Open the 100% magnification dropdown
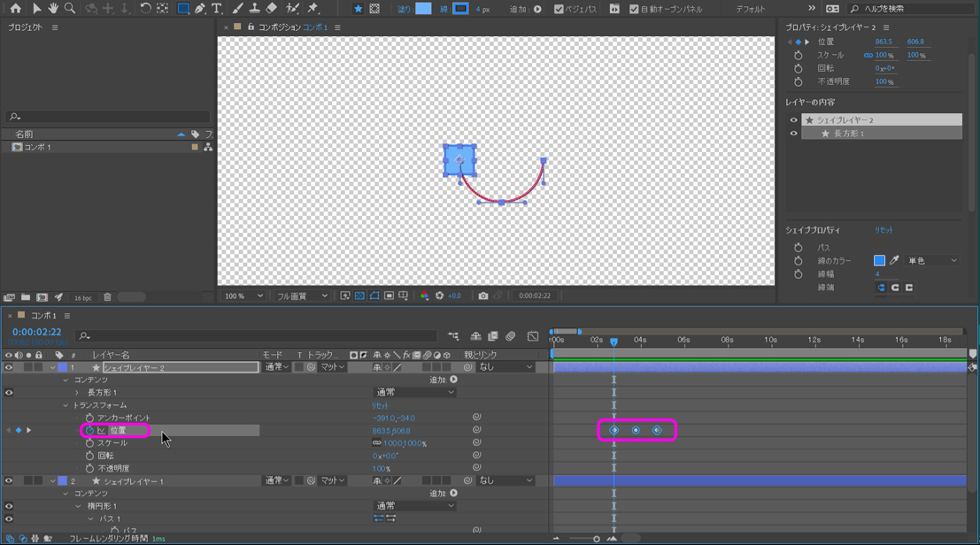Image resolution: width=980 pixels, height=545 pixels. pyautogui.click(x=243, y=296)
